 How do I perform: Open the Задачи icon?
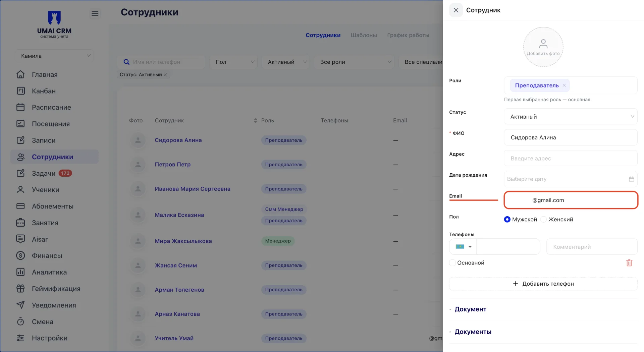[20, 173]
